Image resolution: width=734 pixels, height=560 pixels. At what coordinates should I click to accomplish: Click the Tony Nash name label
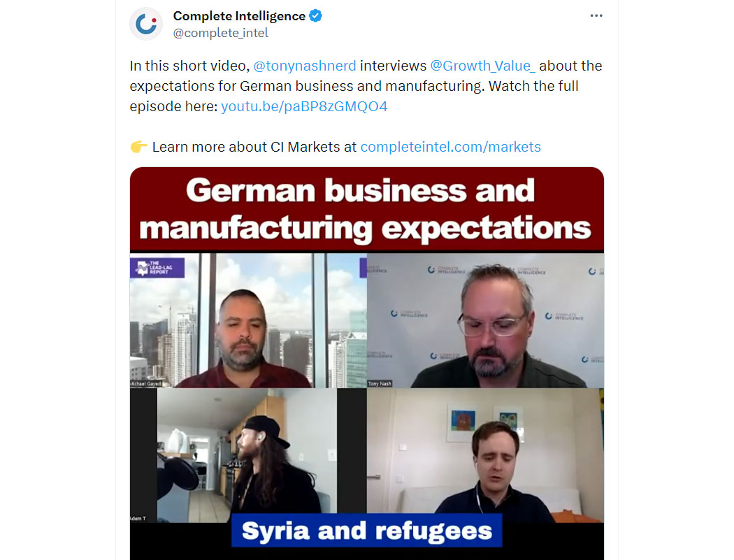coord(379,384)
